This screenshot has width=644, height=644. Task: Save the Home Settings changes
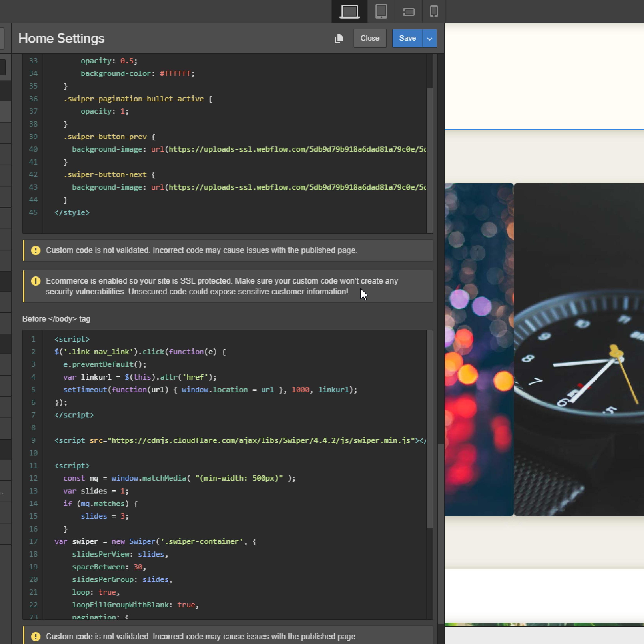(x=407, y=38)
